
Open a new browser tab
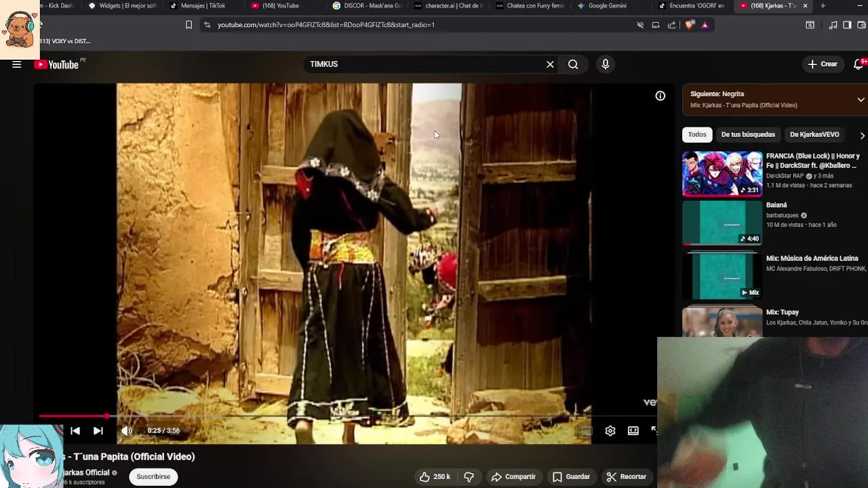click(823, 6)
